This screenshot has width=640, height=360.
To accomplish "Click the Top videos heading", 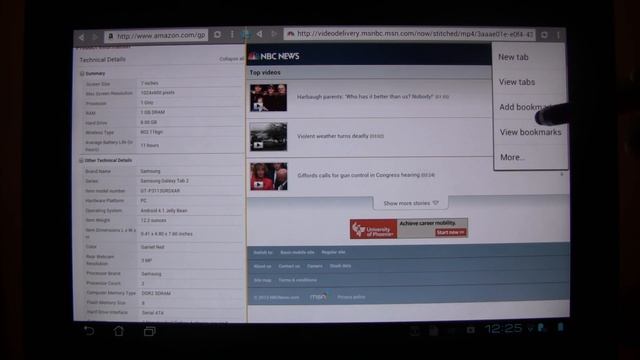I will (x=265, y=72).
